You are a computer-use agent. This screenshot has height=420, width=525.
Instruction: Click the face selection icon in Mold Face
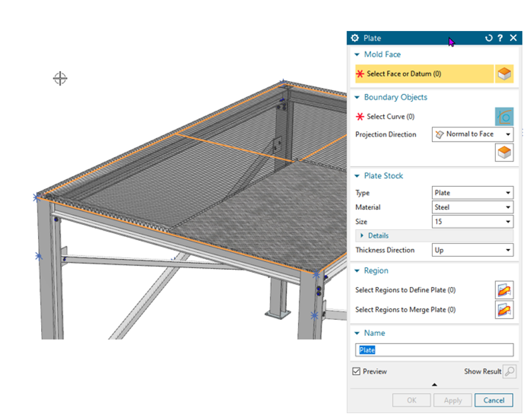click(504, 73)
